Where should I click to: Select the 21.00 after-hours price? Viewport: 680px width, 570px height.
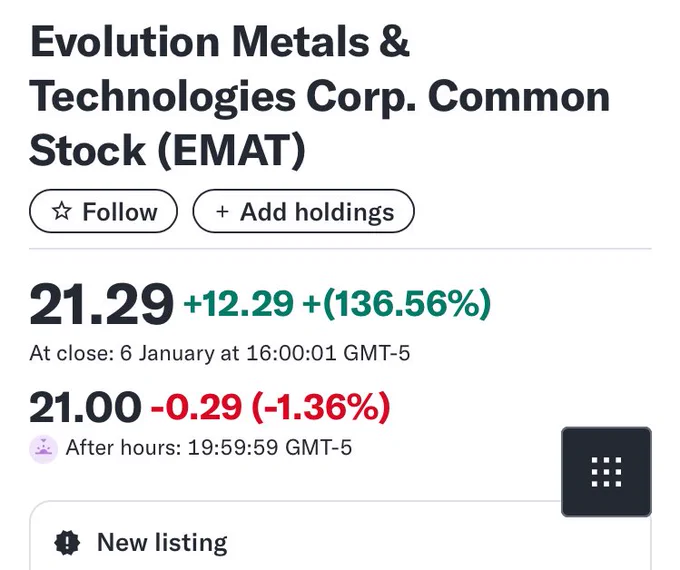pos(85,407)
